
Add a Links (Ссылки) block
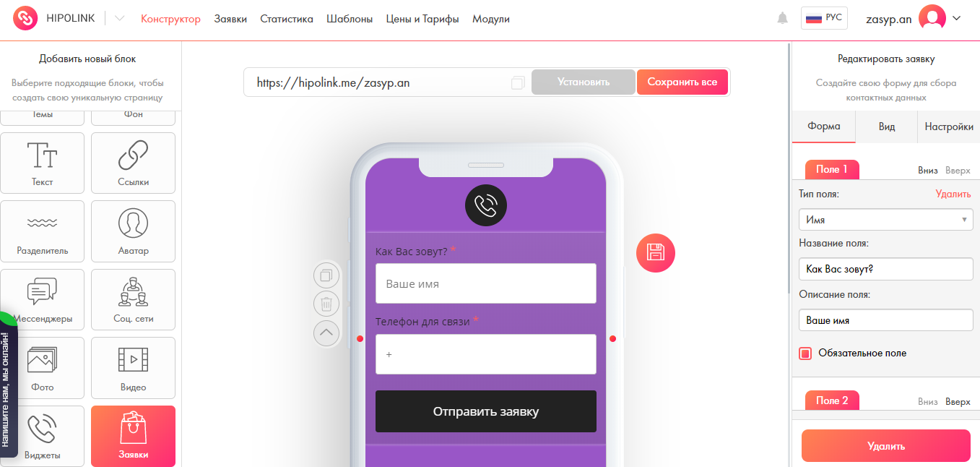tap(133, 163)
